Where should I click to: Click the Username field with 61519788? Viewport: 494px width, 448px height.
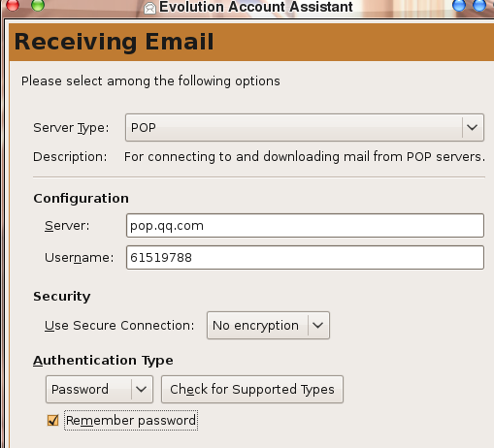click(305, 257)
